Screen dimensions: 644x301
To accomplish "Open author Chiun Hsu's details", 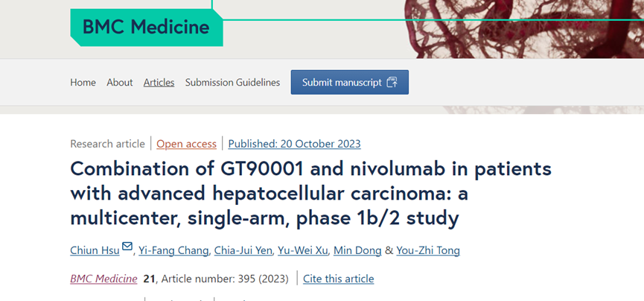I will (95, 250).
